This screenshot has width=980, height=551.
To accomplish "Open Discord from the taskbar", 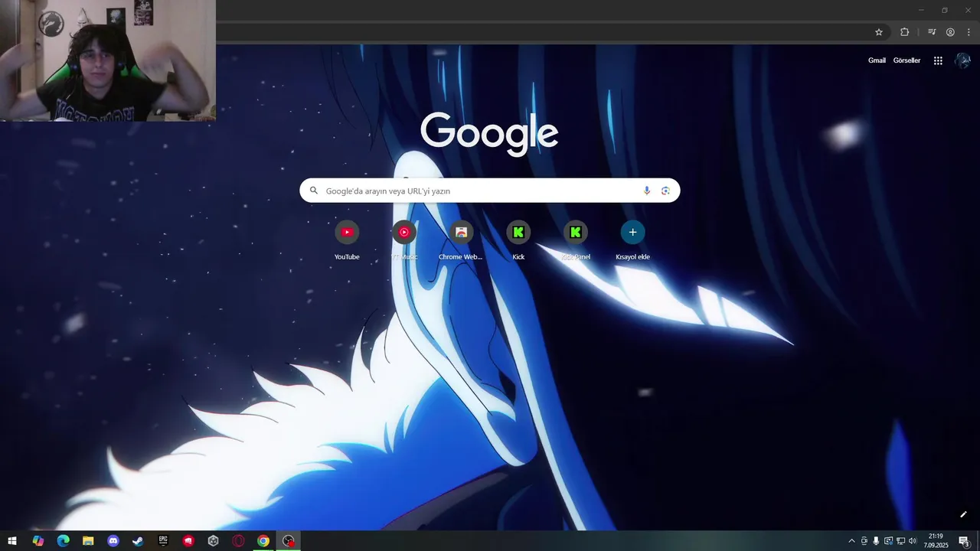I will (113, 541).
